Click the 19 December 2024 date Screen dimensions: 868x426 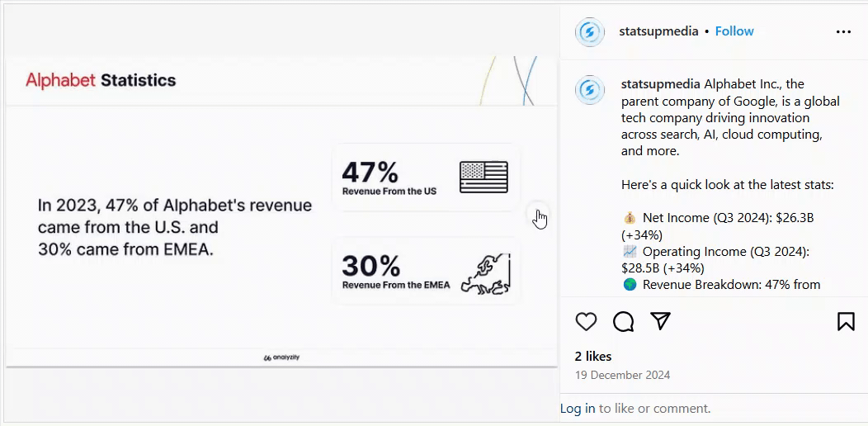622,375
